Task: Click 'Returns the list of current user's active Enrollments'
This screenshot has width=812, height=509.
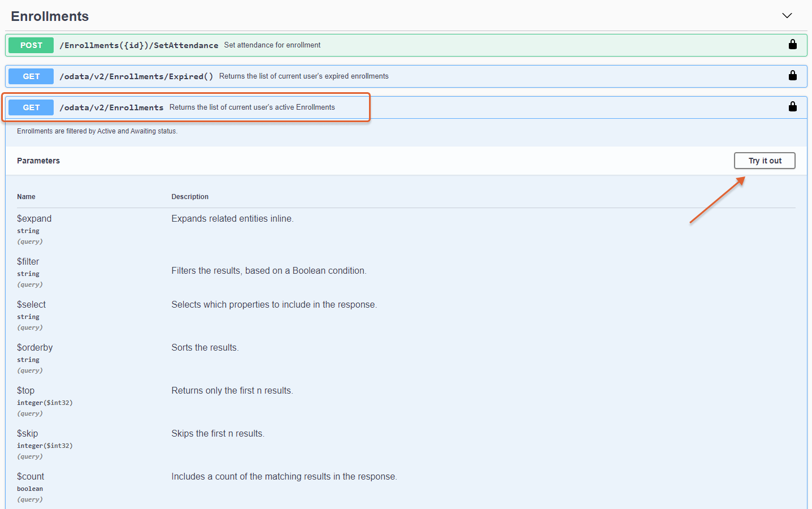Action: (252, 107)
